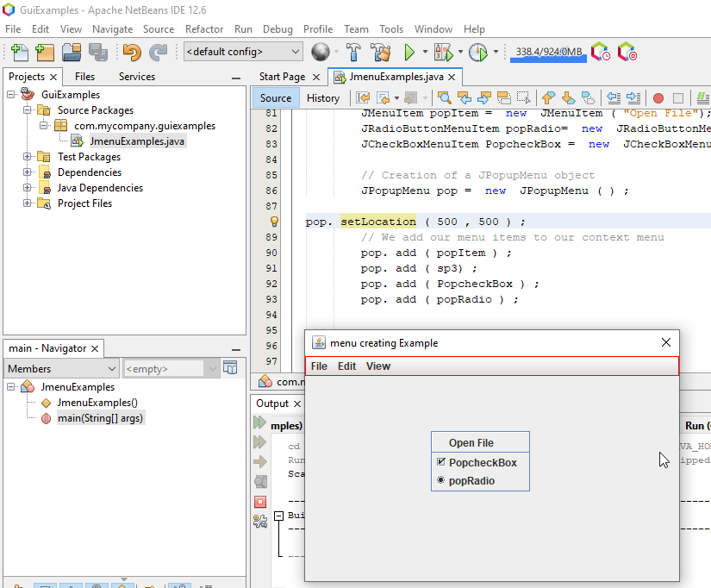Screen dimensions: 711x588
Task: Click the Profile Project clock icon
Action: (x=478, y=53)
